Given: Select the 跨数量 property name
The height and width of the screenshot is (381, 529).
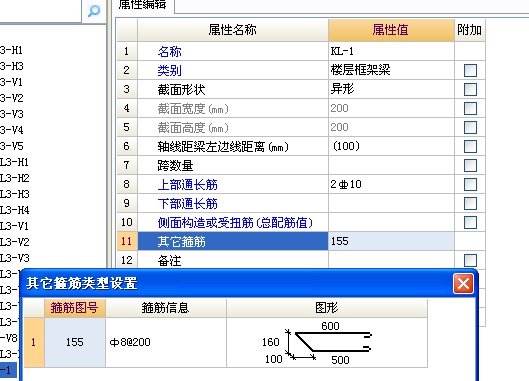Looking at the screenshot, I should coord(175,166).
